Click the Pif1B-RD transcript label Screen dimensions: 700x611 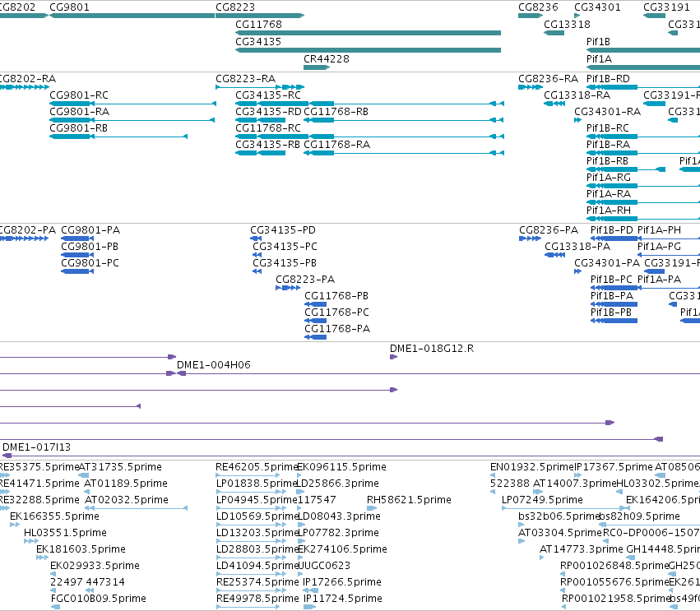click(608, 79)
